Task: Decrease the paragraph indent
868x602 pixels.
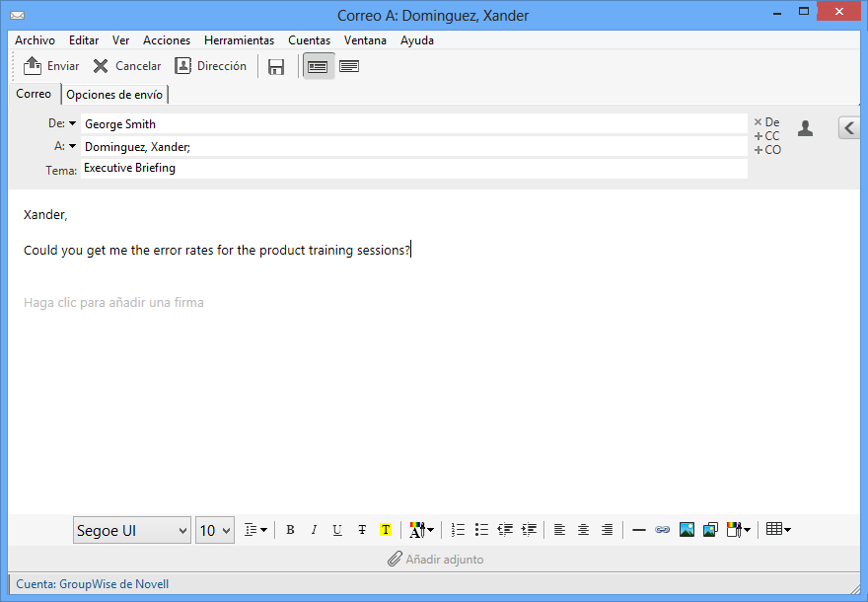Action: [505, 530]
